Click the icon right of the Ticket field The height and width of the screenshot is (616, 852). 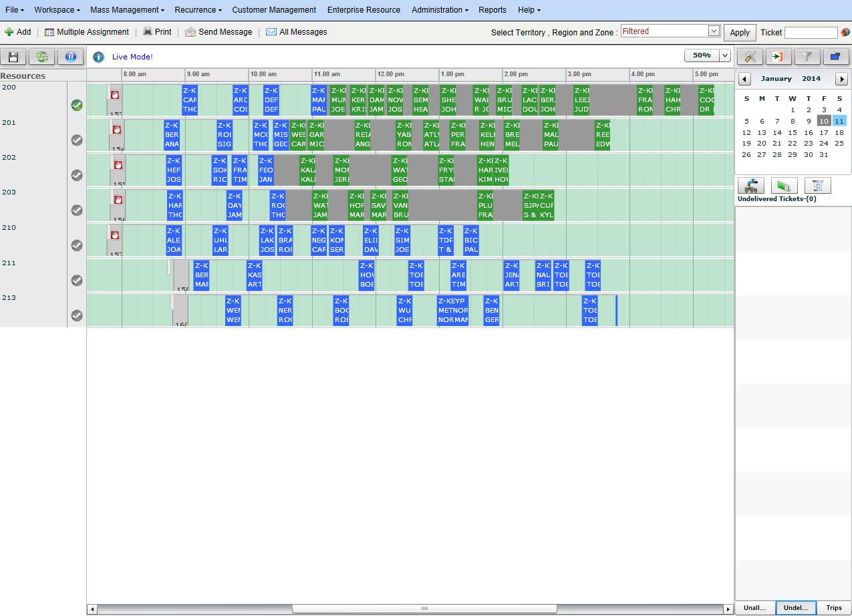coord(845,32)
